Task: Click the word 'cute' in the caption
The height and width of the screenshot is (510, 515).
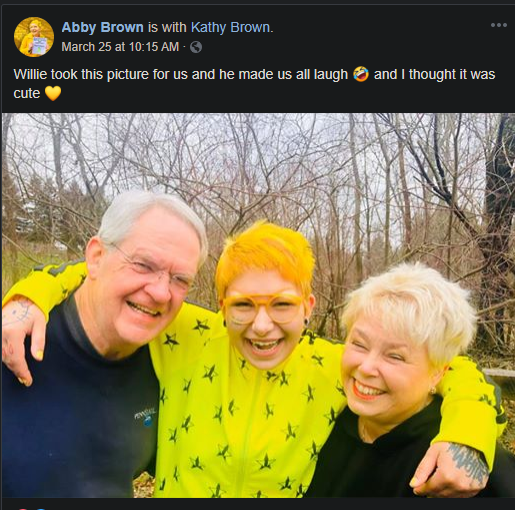Action: [27, 93]
